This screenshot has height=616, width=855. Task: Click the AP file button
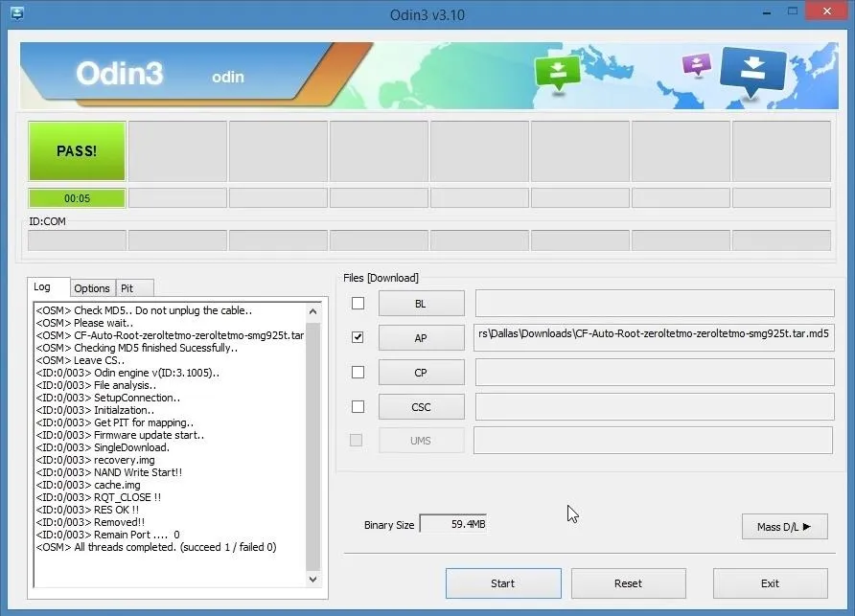[x=422, y=338]
